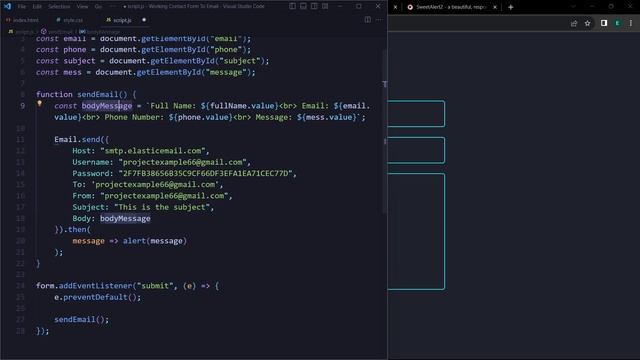Click the sendEmail breadcrumb item
The height and width of the screenshot is (360, 640).
pos(57,31)
